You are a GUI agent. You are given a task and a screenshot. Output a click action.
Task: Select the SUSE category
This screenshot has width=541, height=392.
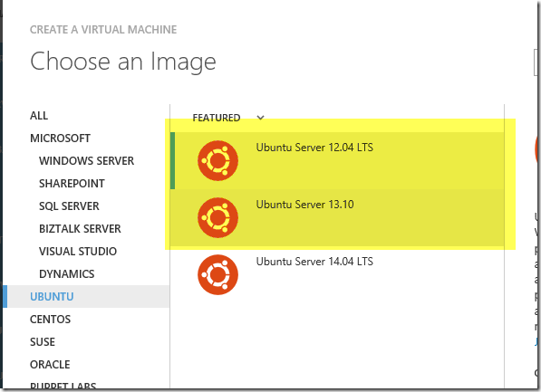tap(43, 342)
